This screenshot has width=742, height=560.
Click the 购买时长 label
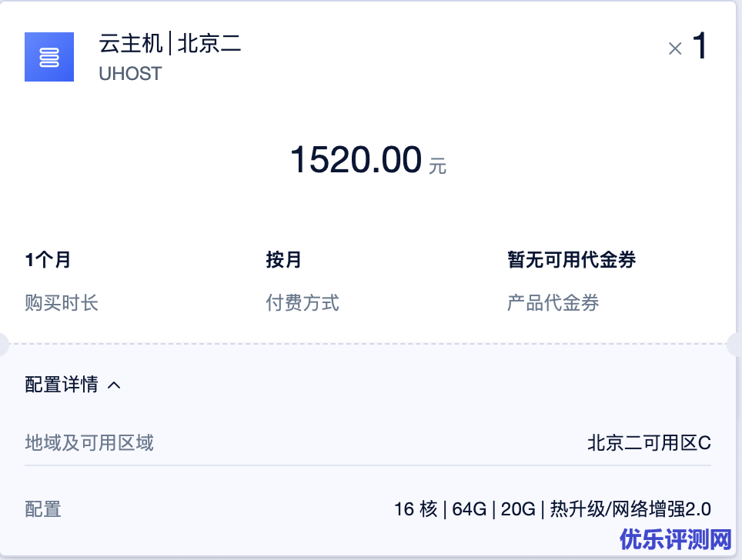pos(62,303)
